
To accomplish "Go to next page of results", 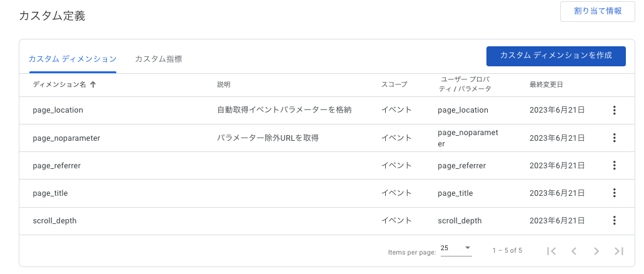I will click(x=596, y=251).
